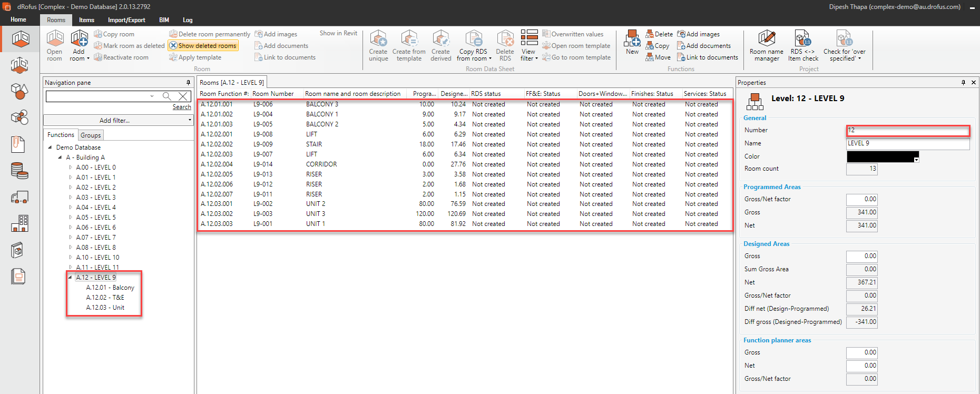Pin the Properties panel
Viewport: 980px width, 394px height.
[x=963, y=83]
